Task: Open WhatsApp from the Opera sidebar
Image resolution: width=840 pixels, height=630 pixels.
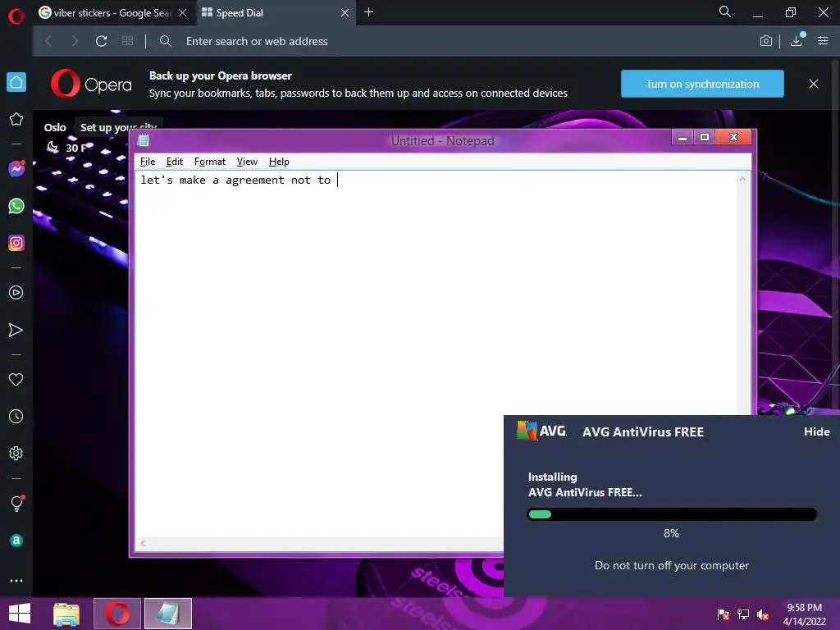Action: click(16, 206)
